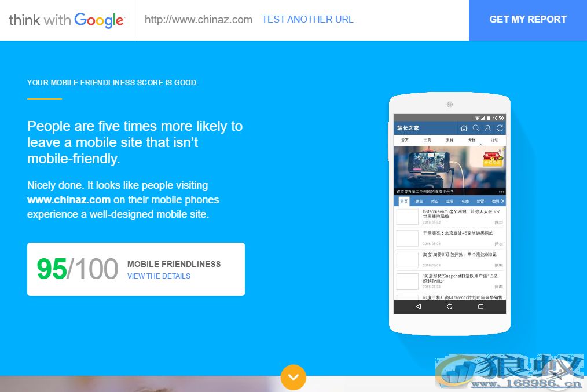The width and height of the screenshot is (587, 392).
Task: Select 工具 nav item in phone preview
Action: click(x=427, y=140)
